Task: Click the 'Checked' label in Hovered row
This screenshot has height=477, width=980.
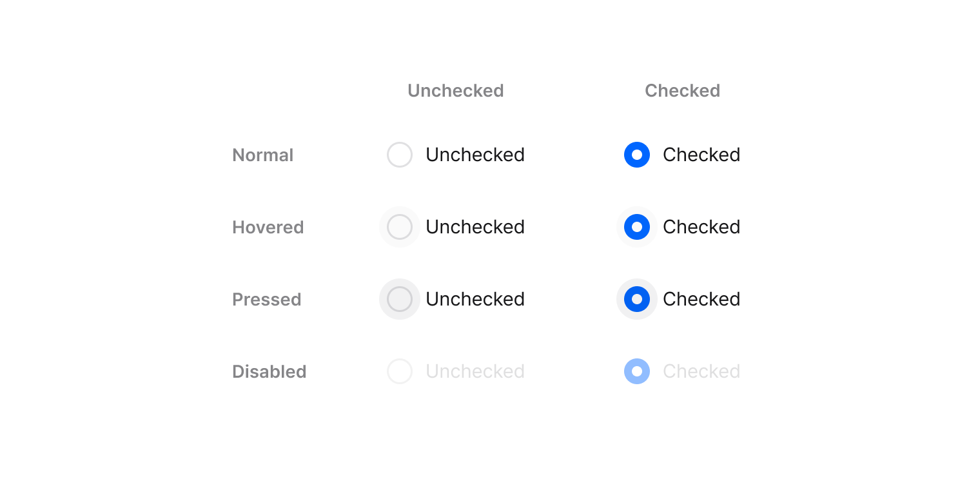Action: [701, 227]
